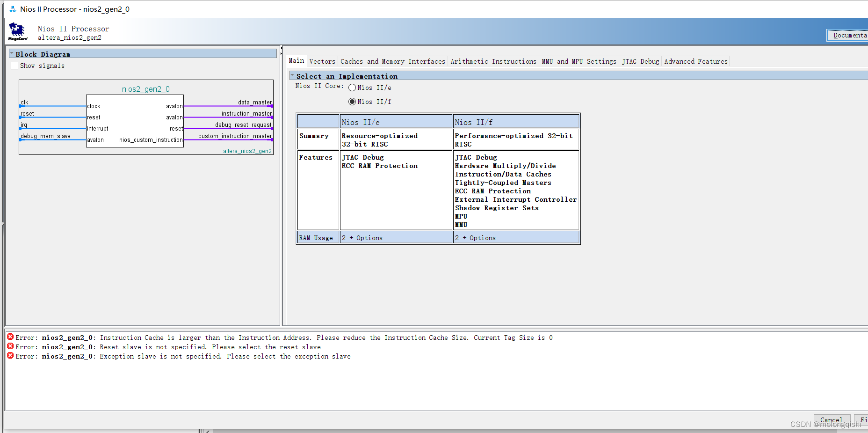Click the data_master signal

255,102
